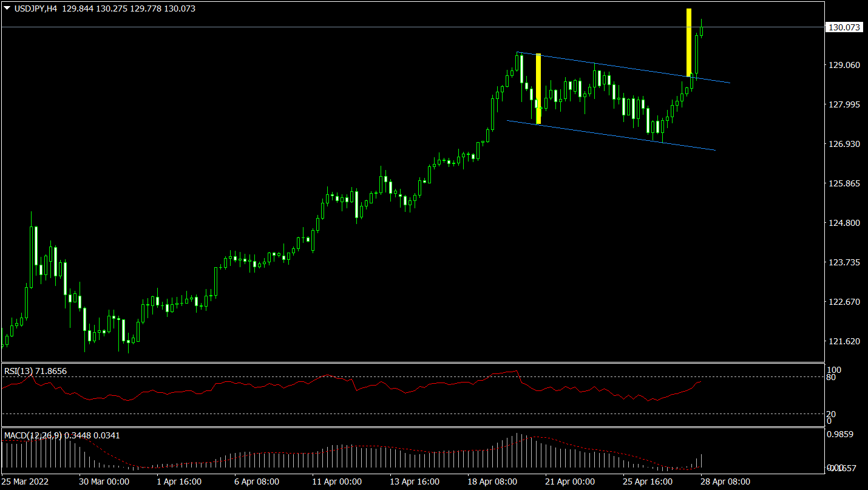Image resolution: width=868 pixels, height=490 pixels.
Task: Click the 21 Apr 00:00 time label
Action: click(570, 481)
